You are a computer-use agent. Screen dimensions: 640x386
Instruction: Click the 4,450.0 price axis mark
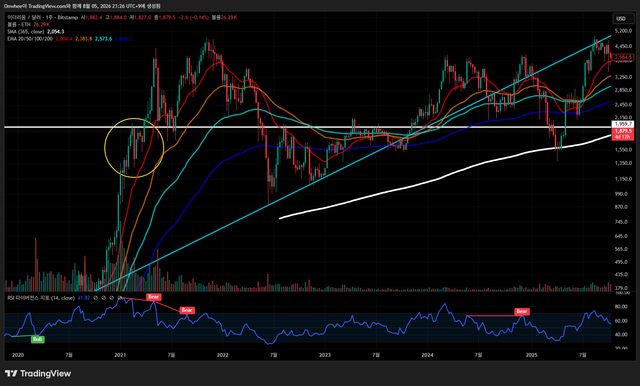click(623, 47)
